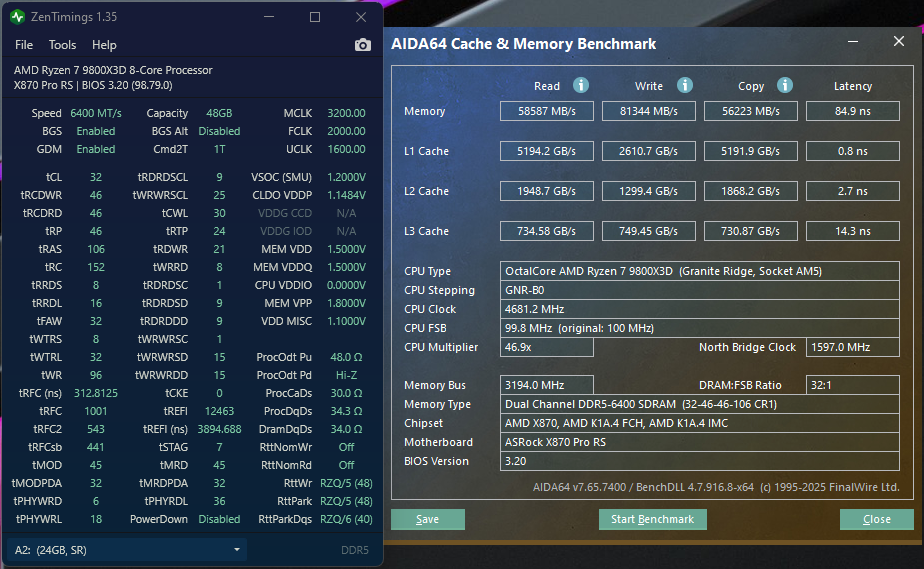924x569 pixels.
Task: Click the CPU Multiplier field 46.9x
Action: 547,347
